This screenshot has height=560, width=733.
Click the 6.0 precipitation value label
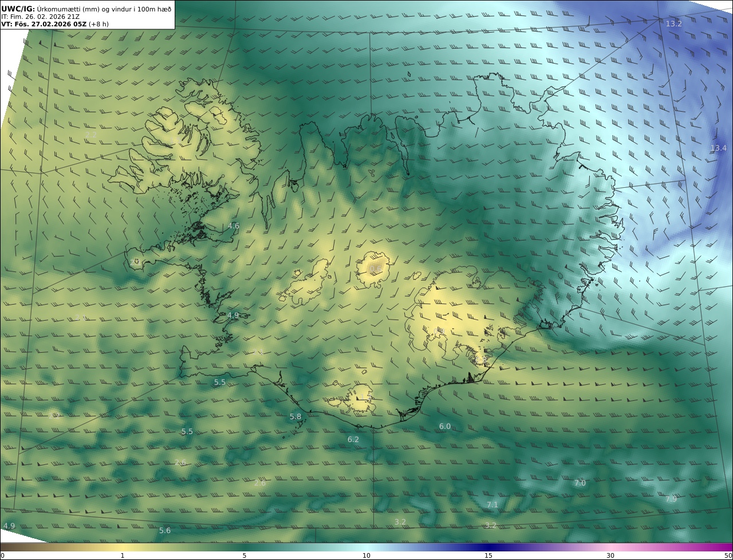click(445, 426)
